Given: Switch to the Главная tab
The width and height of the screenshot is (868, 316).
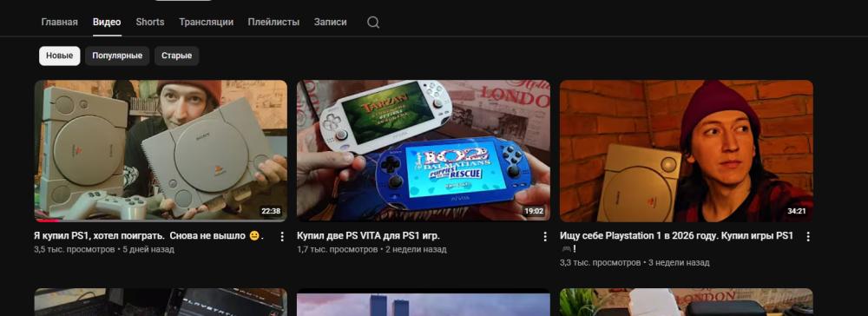Looking at the screenshot, I should click(x=59, y=22).
